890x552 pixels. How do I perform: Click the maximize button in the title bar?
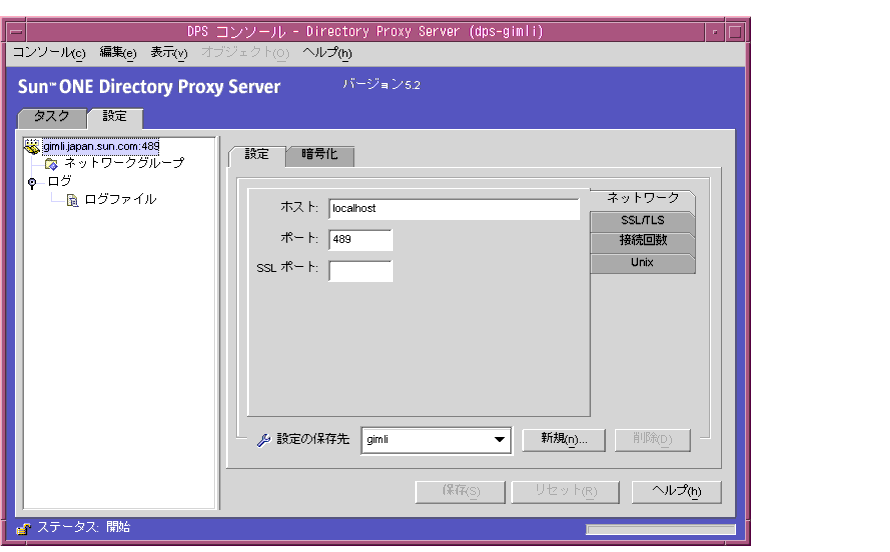734,32
